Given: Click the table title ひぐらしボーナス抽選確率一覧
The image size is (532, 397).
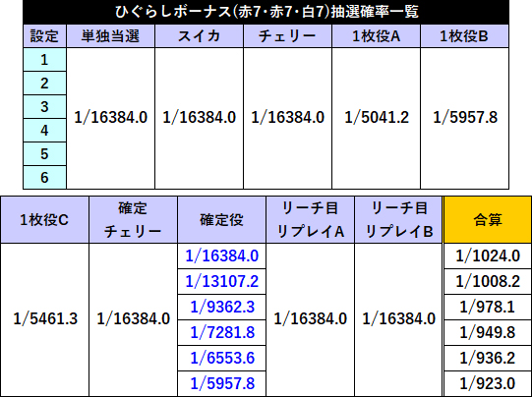Looking at the screenshot, I should point(266,12).
